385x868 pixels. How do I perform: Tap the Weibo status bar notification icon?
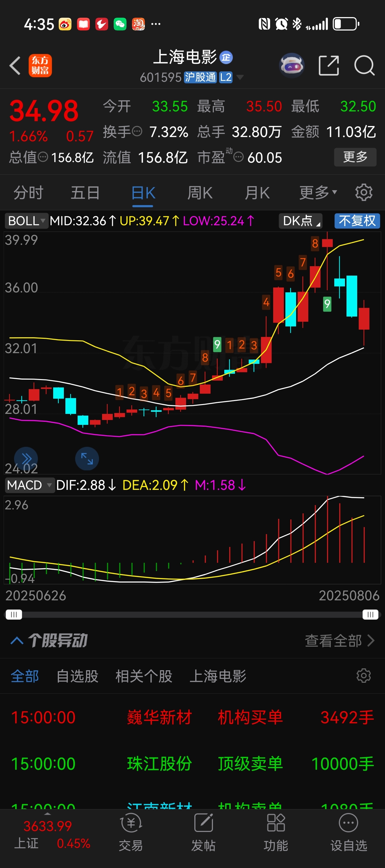65,24
